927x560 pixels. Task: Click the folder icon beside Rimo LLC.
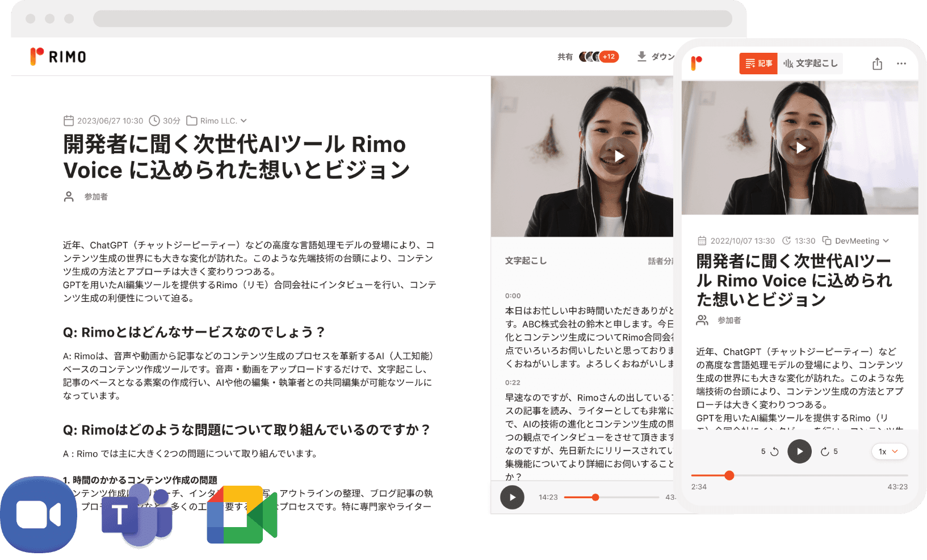[192, 121]
